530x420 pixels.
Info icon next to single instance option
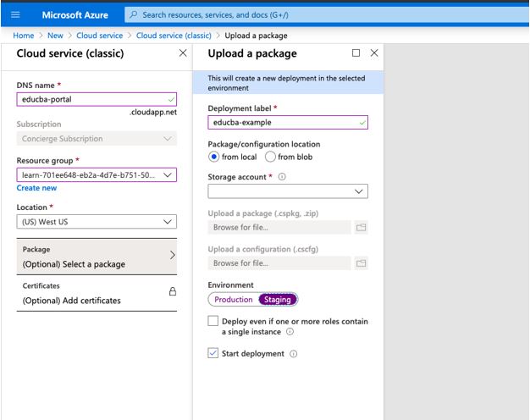(290, 332)
